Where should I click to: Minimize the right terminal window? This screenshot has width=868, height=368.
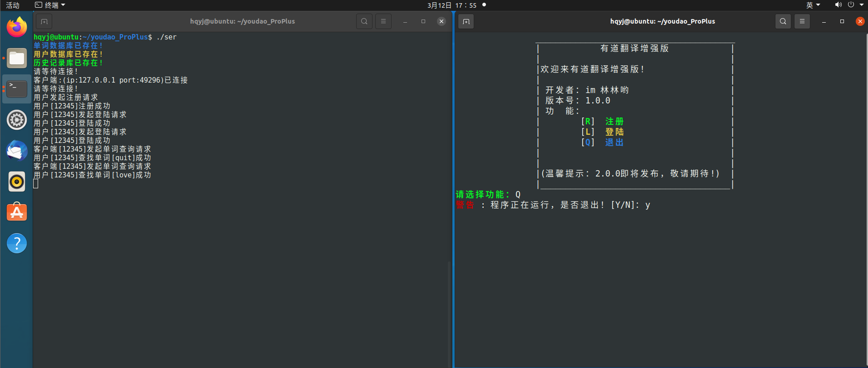(824, 21)
